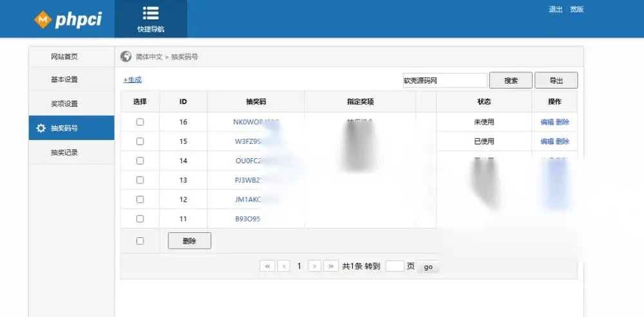Image resolution: width=644 pixels, height=317 pixels.
Task: Click 编辑 for row ID 15
Action: [547, 141]
